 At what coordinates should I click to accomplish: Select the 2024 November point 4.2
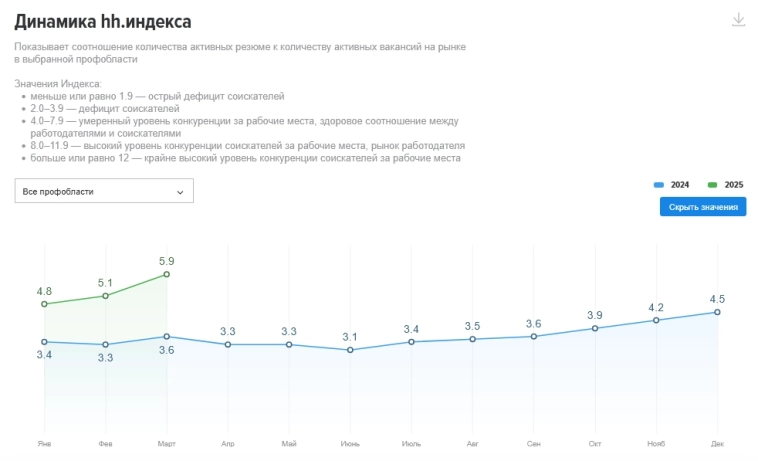(656, 320)
